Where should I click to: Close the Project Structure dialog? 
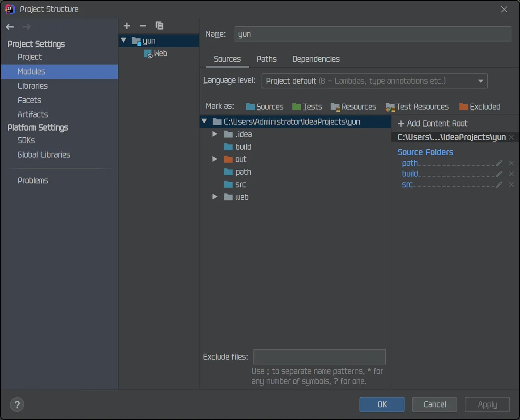coord(504,9)
